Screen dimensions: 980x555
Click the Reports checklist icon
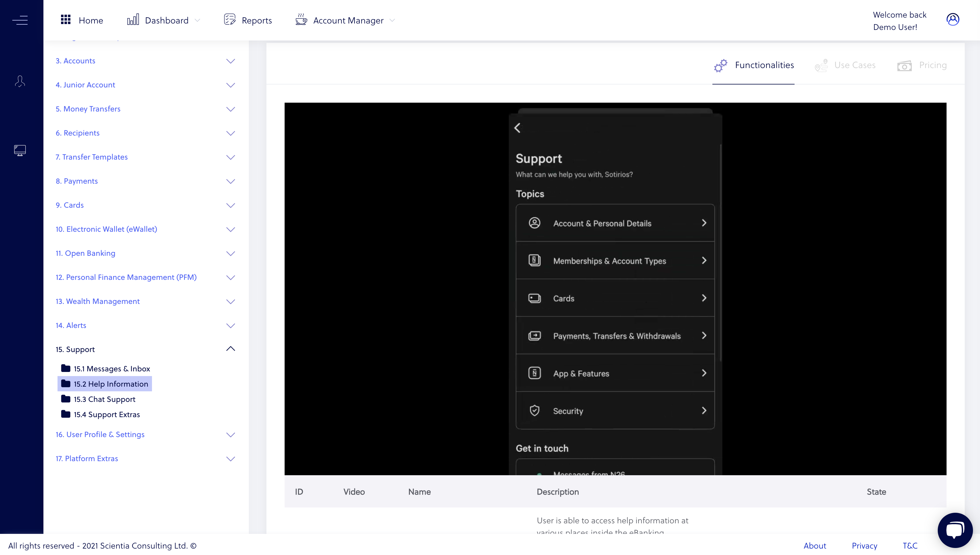[230, 19]
